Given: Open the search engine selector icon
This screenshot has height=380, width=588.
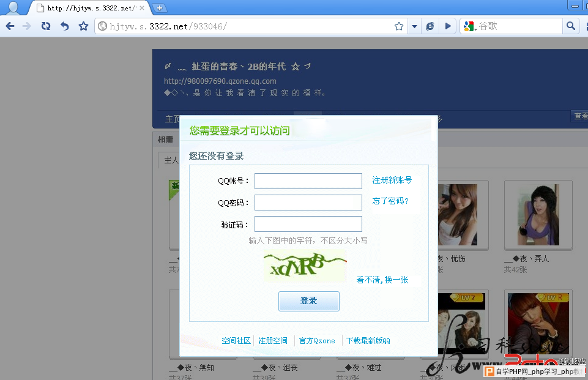Looking at the screenshot, I should click(x=469, y=26).
